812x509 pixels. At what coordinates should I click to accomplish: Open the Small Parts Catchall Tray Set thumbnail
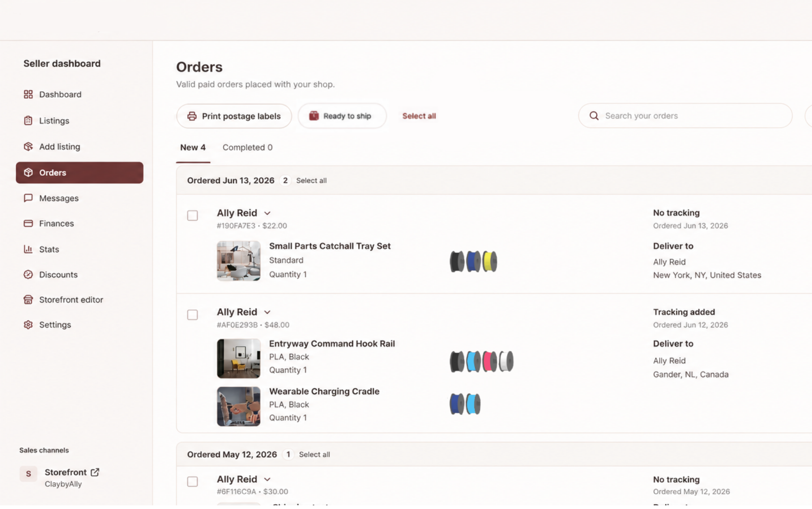(x=239, y=261)
